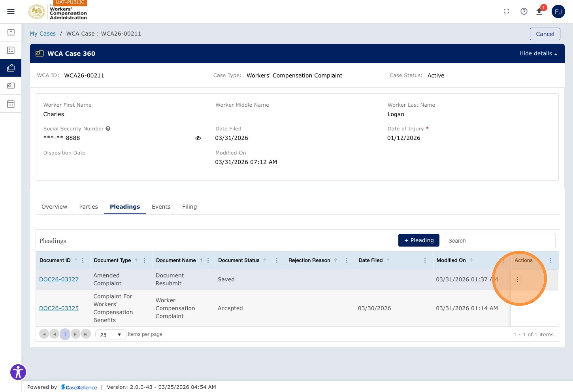This screenshot has height=392, width=573.
Task: Open the calendar sidebar icon
Action: [11, 104]
